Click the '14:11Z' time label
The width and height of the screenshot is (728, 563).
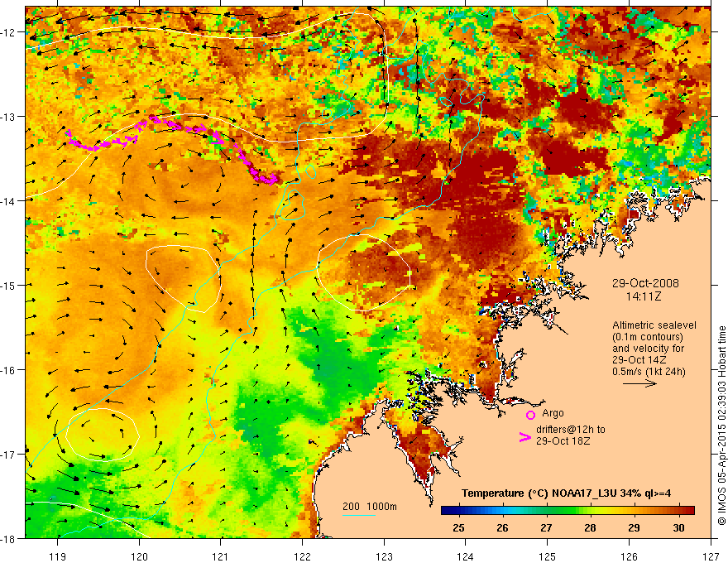click(x=643, y=296)
